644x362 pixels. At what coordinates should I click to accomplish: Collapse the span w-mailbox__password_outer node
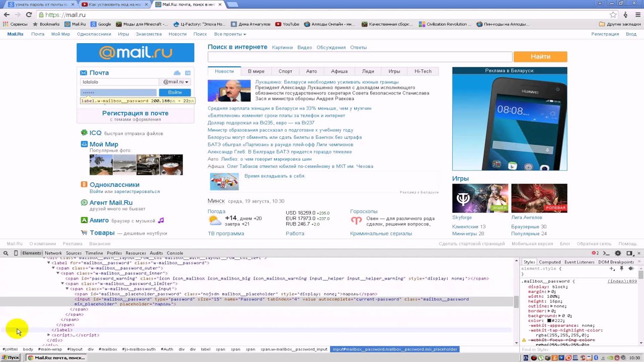[53, 268]
